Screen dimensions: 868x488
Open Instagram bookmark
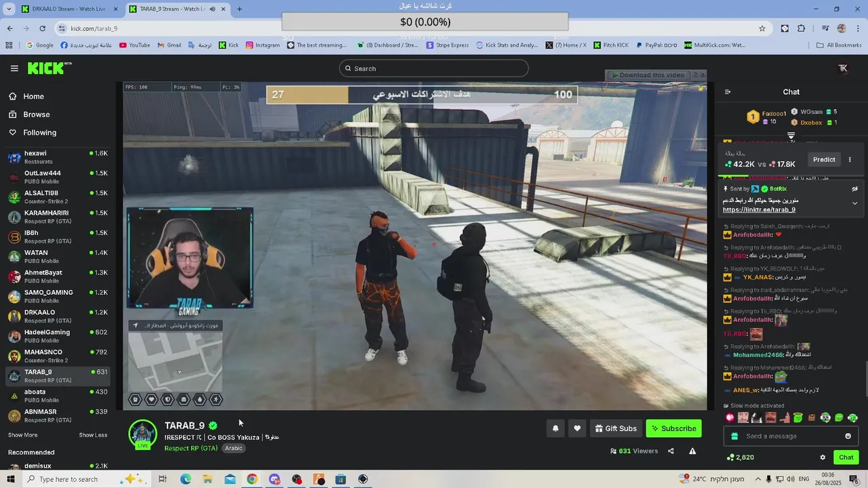click(262, 45)
